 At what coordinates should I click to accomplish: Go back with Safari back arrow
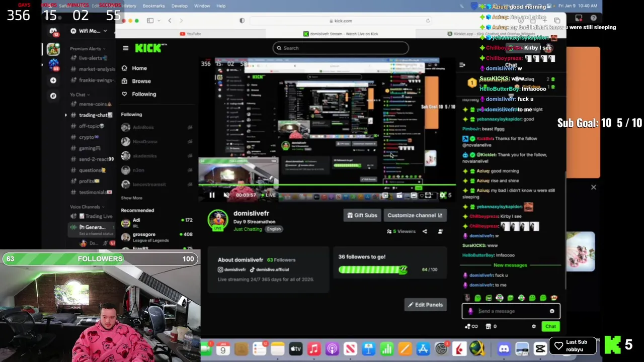pyautogui.click(x=170, y=21)
